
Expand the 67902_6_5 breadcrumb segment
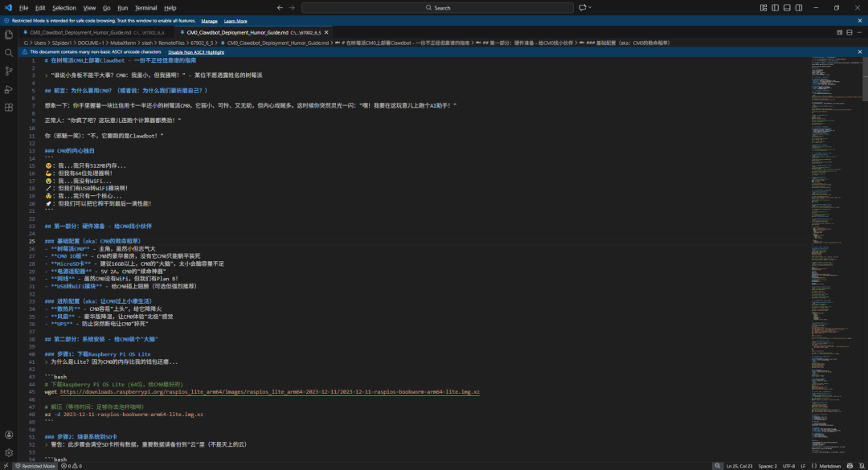click(202, 43)
